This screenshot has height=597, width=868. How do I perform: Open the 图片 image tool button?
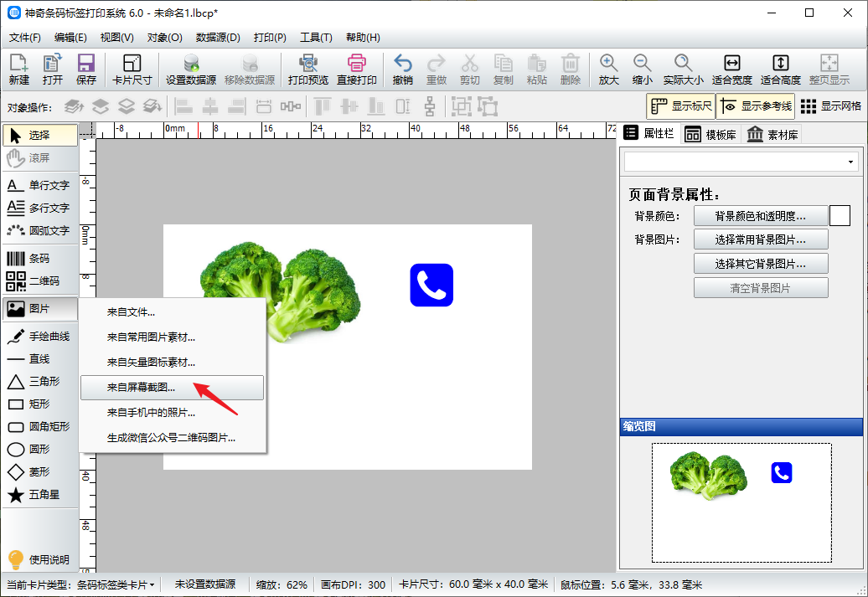point(40,309)
